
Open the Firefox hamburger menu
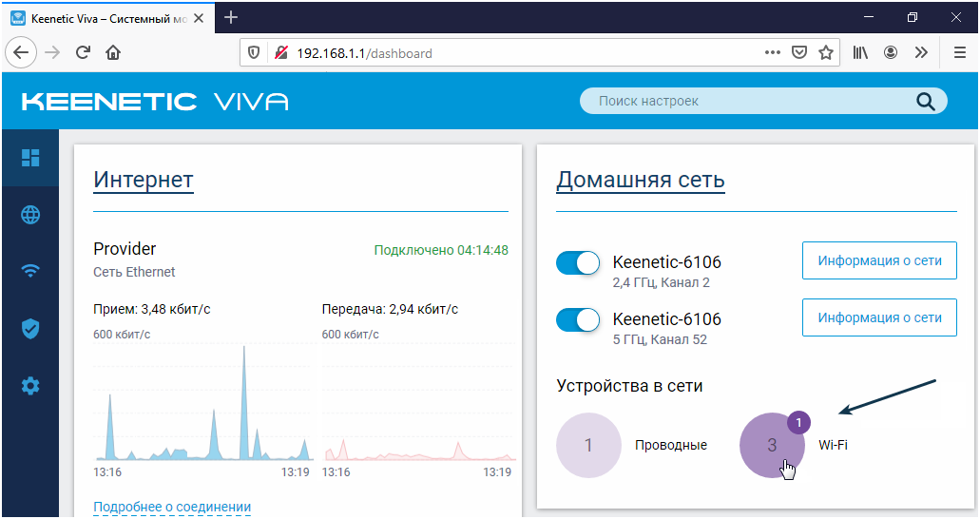coord(959,53)
